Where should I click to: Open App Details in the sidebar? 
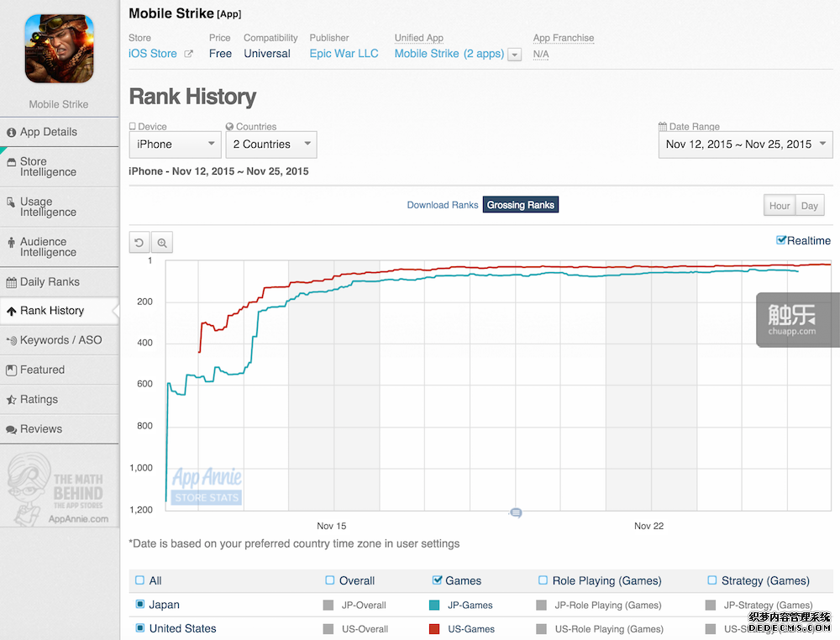(59, 132)
